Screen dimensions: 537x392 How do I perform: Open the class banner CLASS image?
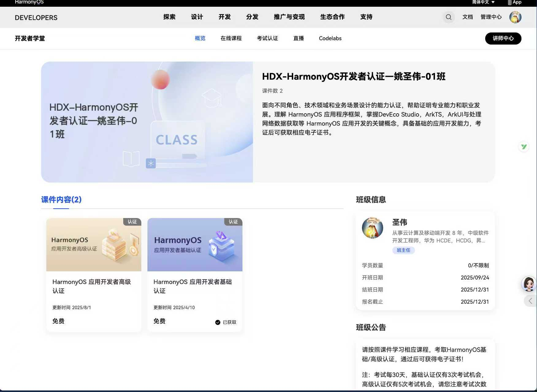[x=147, y=122]
